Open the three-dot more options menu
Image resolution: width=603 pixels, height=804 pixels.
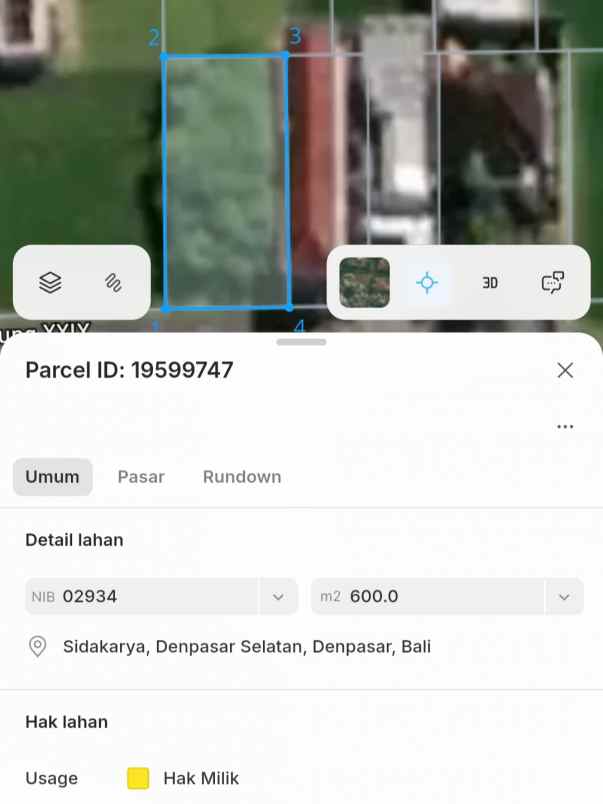coord(565,427)
